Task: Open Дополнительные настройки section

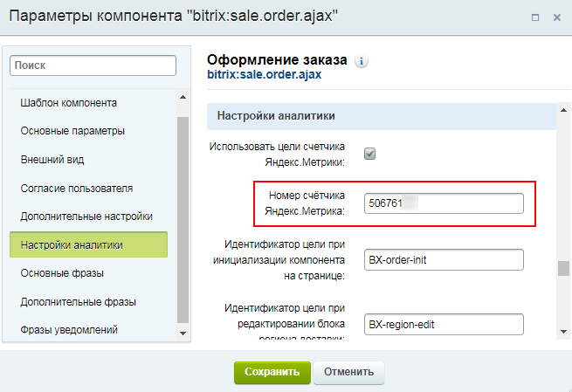Action: tap(86, 216)
